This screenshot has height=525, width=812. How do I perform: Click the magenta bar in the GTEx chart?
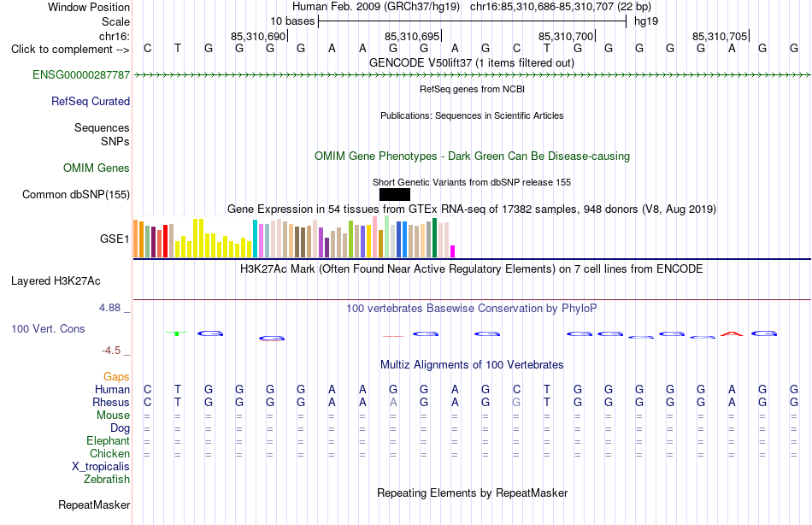click(x=453, y=251)
